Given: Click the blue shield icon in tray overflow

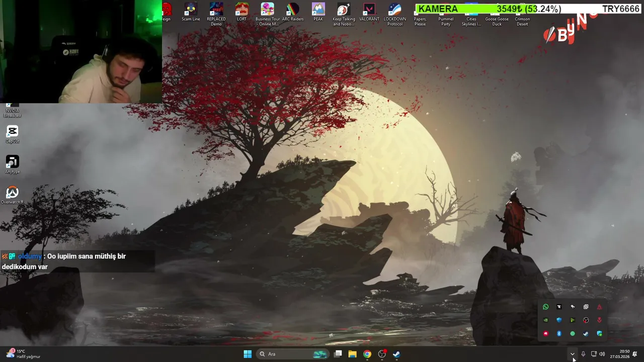Looking at the screenshot, I should pos(559,320).
